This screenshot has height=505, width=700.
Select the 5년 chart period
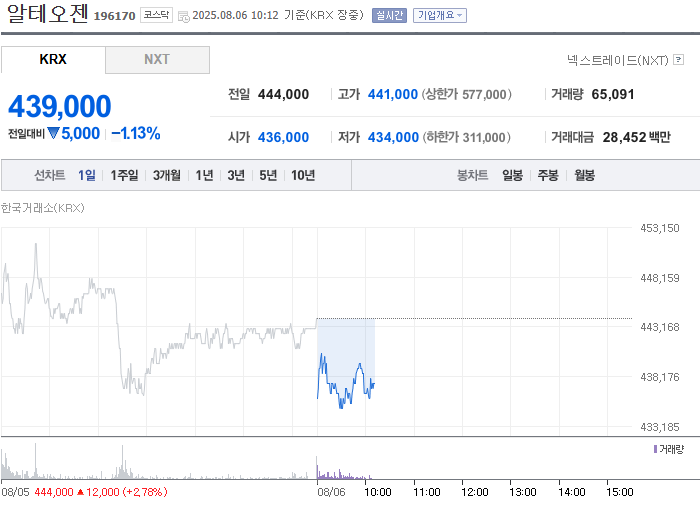(268, 175)
